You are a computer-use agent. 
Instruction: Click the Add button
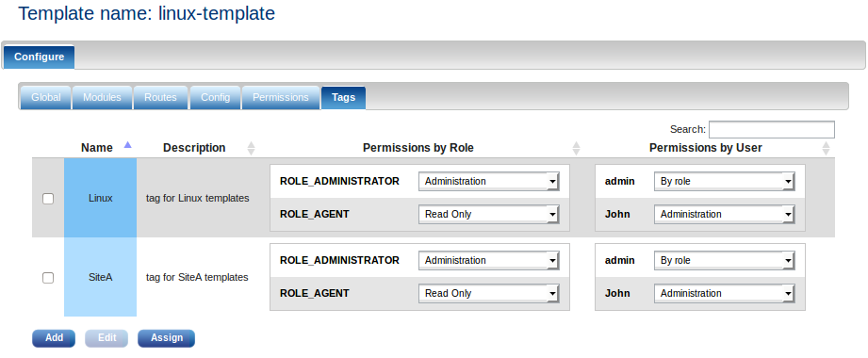54,338
